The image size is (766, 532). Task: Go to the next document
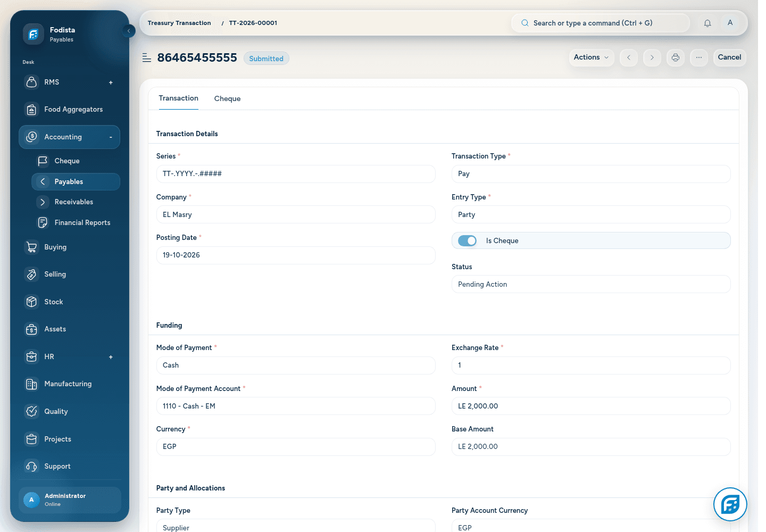pyautogui.click(x=652, y=57)
